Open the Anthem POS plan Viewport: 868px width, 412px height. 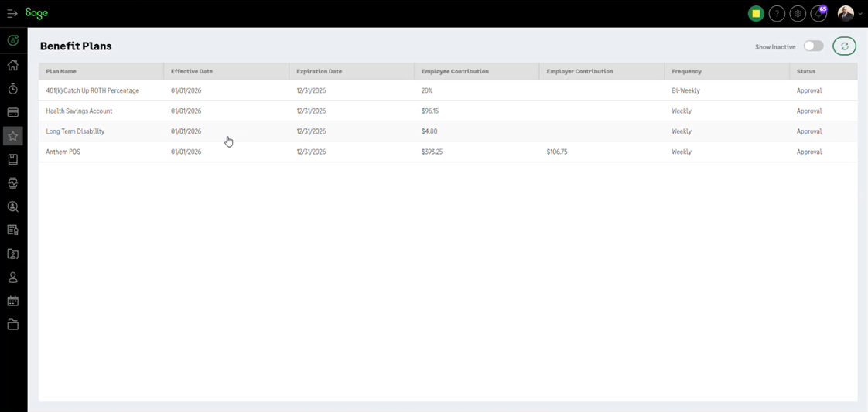[63, 152]
